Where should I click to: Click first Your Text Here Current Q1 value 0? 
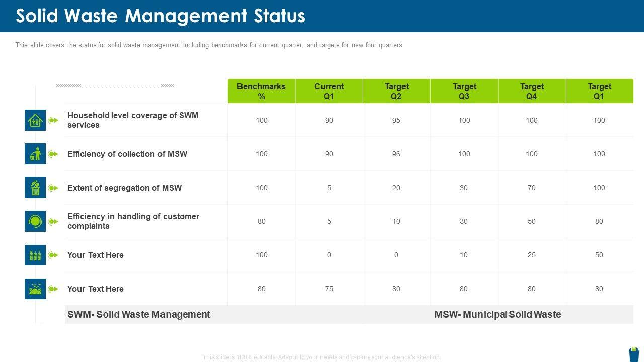click(x=329, y=255)
